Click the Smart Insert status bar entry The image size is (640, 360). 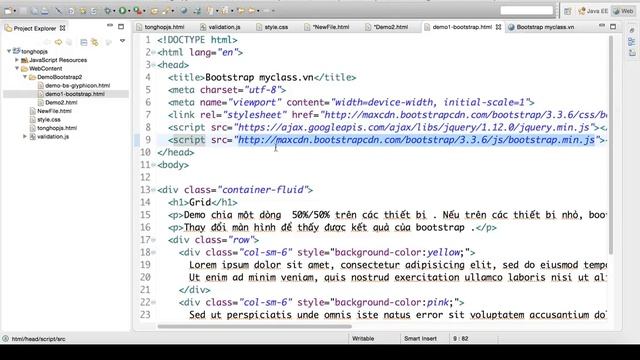[420, 338]
